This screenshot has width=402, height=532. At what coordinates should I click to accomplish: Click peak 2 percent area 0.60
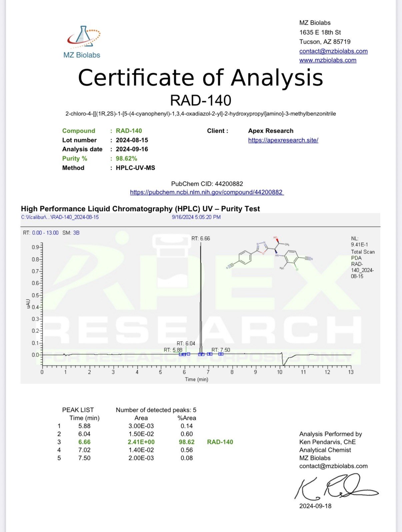click(187, 434)
